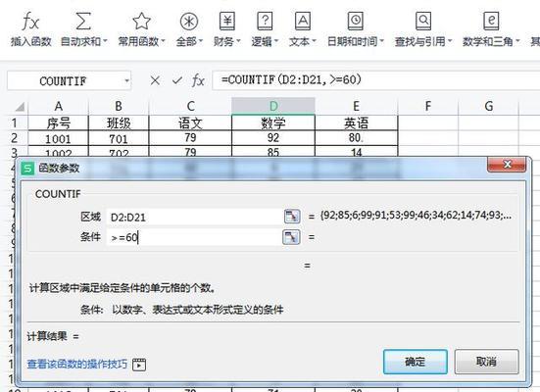Click the 确定 button
540x392 pixels.
click(416, 362)
